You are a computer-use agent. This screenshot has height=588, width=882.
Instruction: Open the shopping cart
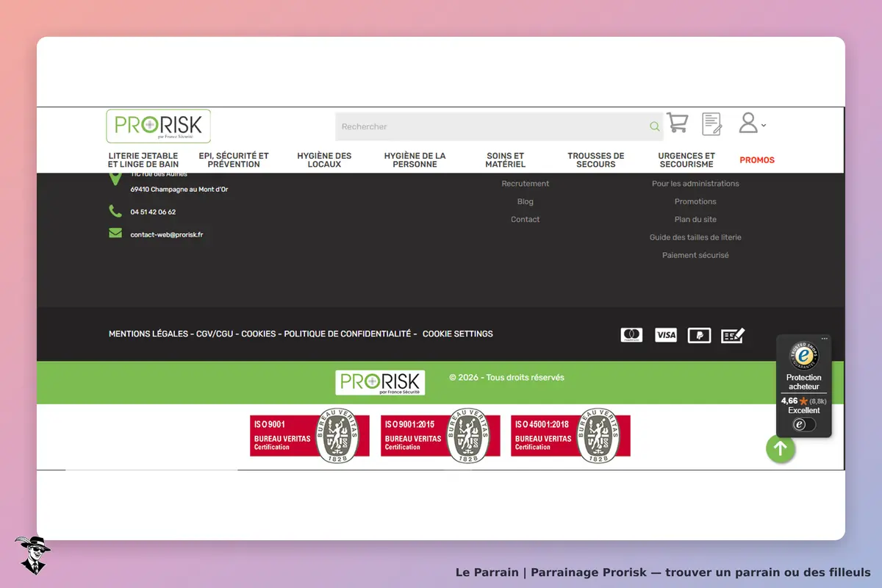click(677, 123)
